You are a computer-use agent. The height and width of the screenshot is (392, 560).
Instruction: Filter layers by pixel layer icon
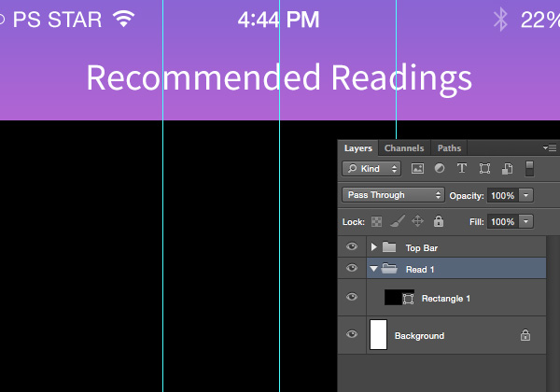coord(417,168)
